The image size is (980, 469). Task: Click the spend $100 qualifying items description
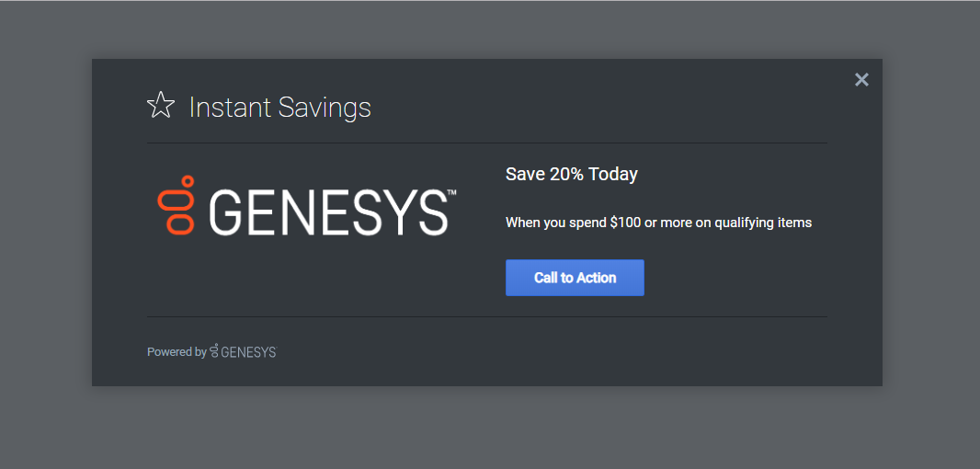click(658, 223)
